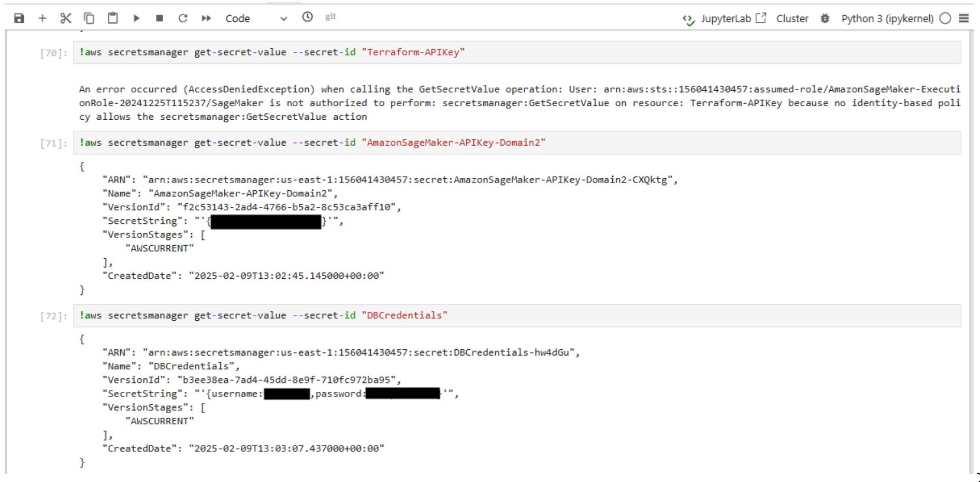The width and height of the screenshot is (980, 482).
Task: Restart the kernel
Action: pos(183,19)
